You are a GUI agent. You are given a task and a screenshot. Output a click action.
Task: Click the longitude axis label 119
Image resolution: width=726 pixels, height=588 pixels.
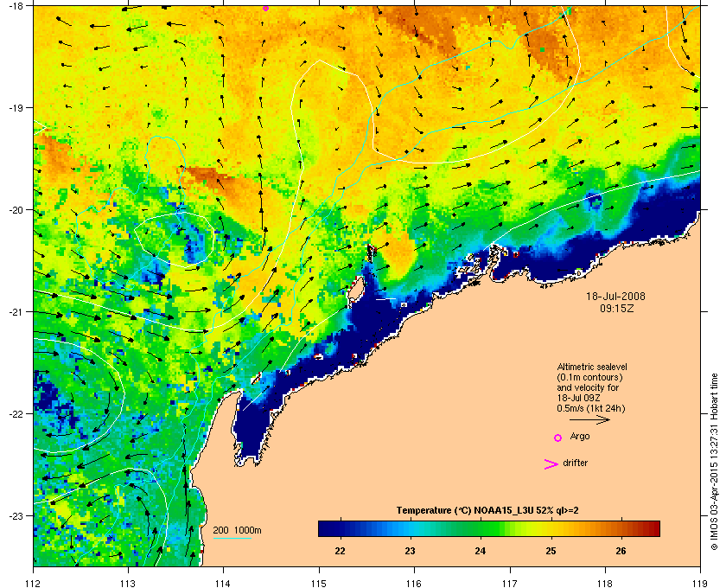[x=701, y=583]
